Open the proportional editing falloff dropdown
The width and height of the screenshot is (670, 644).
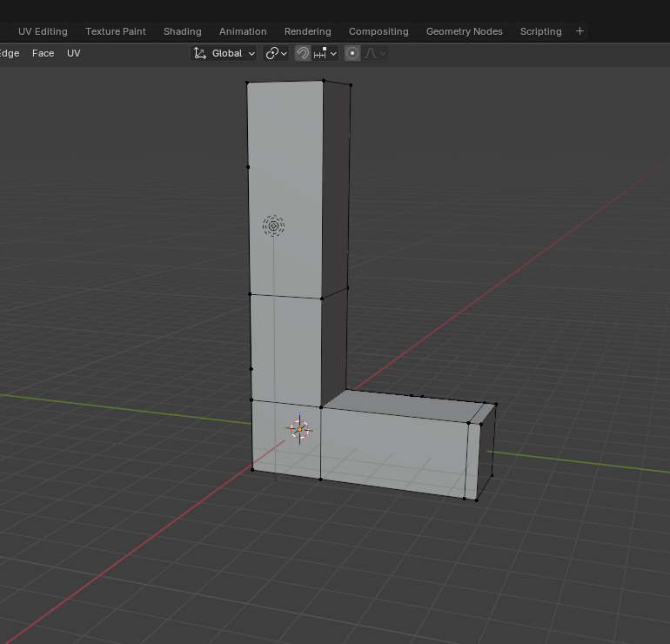pyautogui.click(x=375, y=53)
